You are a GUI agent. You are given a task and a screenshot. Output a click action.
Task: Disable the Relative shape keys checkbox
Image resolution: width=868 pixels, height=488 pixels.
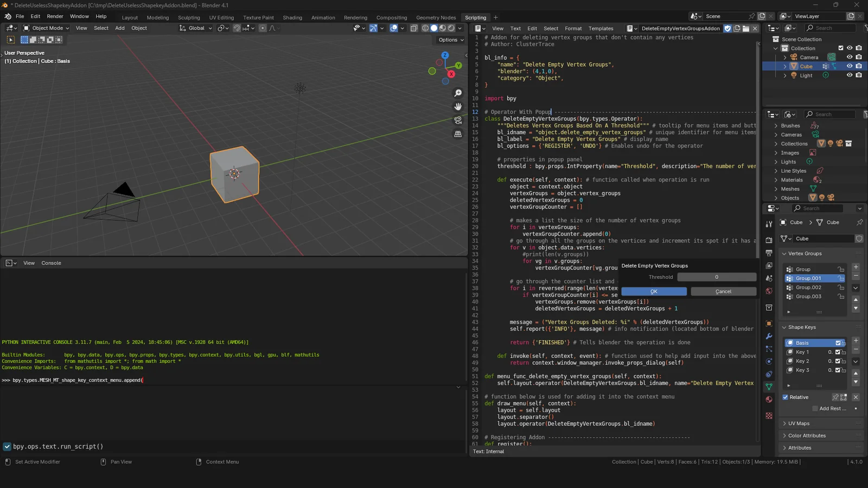coord(786,397)
